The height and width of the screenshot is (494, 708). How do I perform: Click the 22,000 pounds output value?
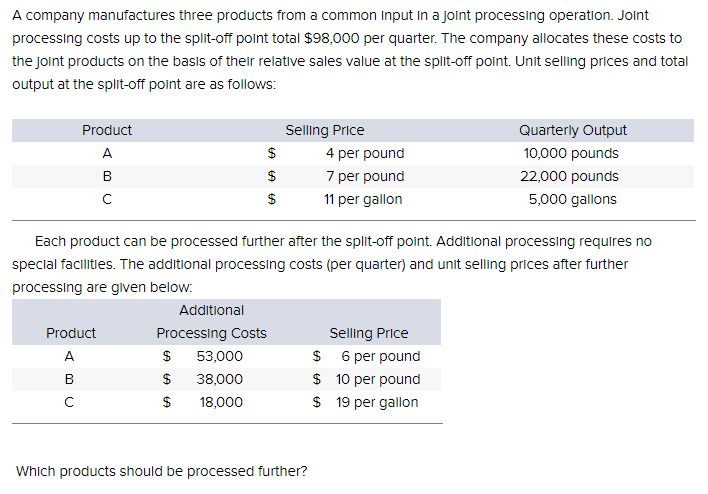pyautogui.click(x=569, y=176)
